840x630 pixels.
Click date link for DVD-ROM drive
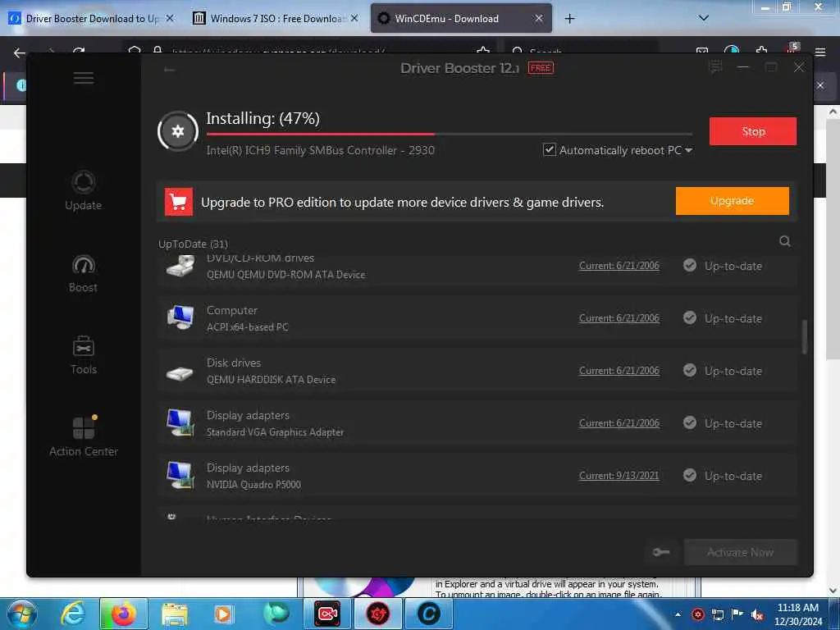pos(619,266)
